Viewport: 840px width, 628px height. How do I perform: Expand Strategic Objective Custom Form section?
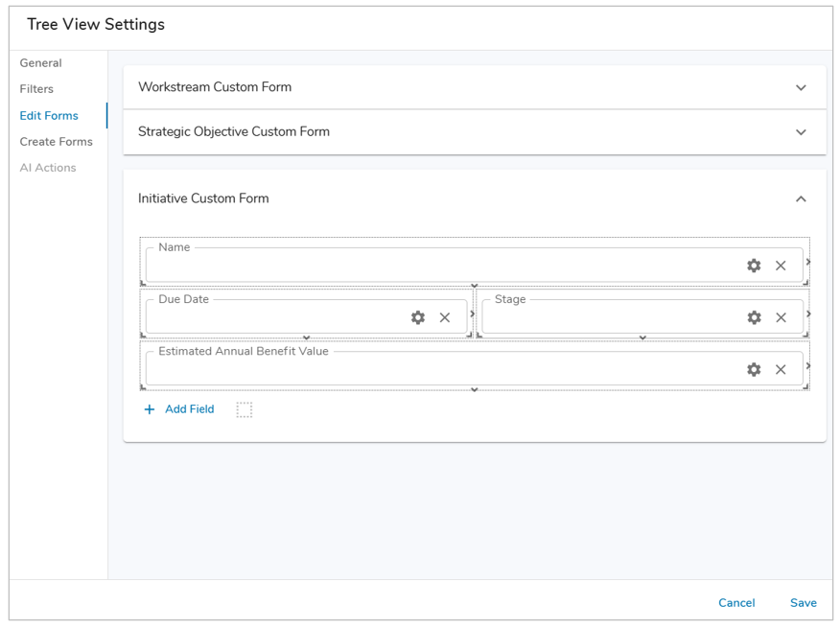pos(801,132)
